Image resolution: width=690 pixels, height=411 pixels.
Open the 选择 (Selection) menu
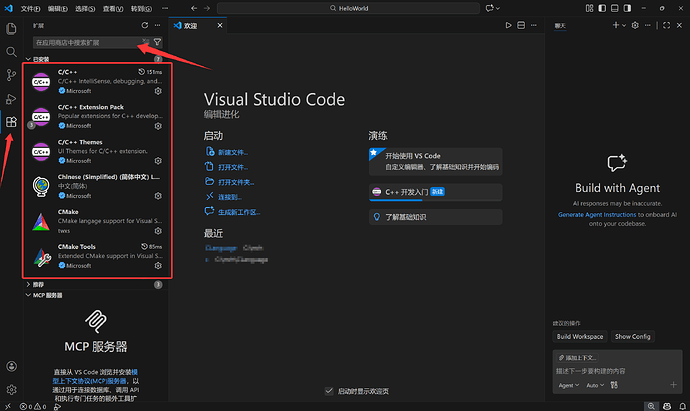pyautogui.click(x=85, y=8)
